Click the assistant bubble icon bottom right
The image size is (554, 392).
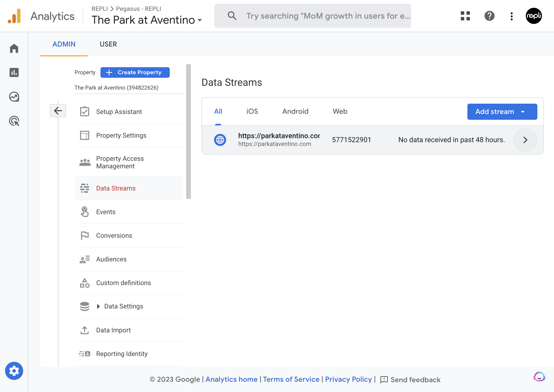[539, 377]
